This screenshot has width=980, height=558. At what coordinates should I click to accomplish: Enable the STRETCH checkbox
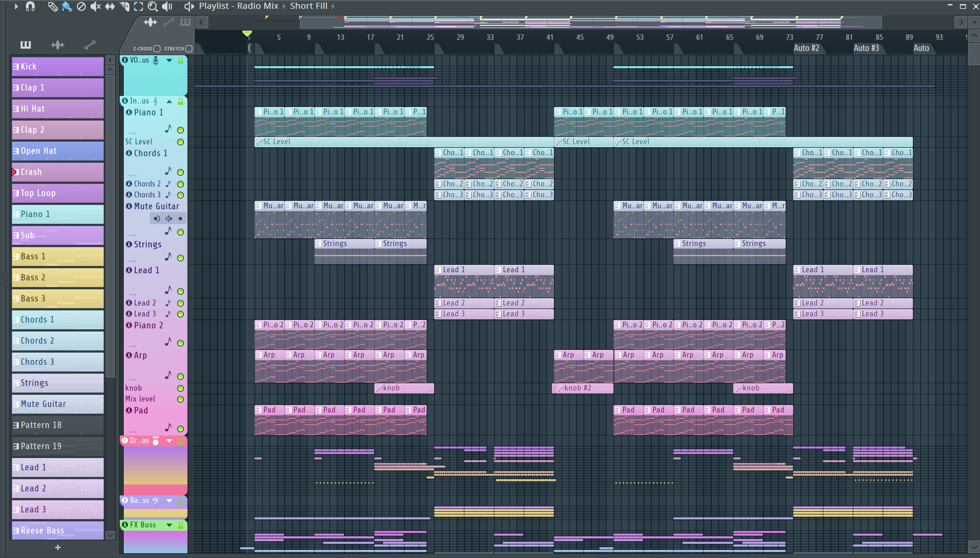coord(189,49)
